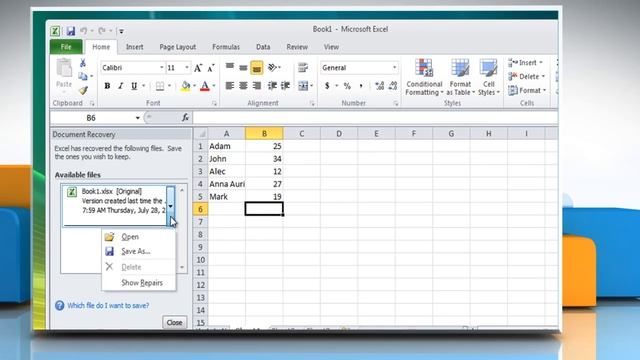Click the Merge & Center icon

pyautogui.click(x=303, y=86)
